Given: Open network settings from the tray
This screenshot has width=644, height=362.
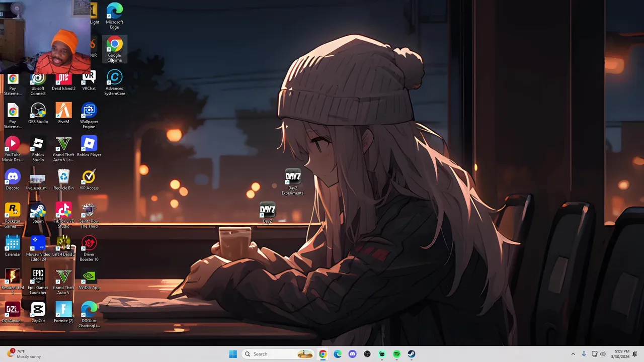Looking at the screenshot, I should 594,354.
